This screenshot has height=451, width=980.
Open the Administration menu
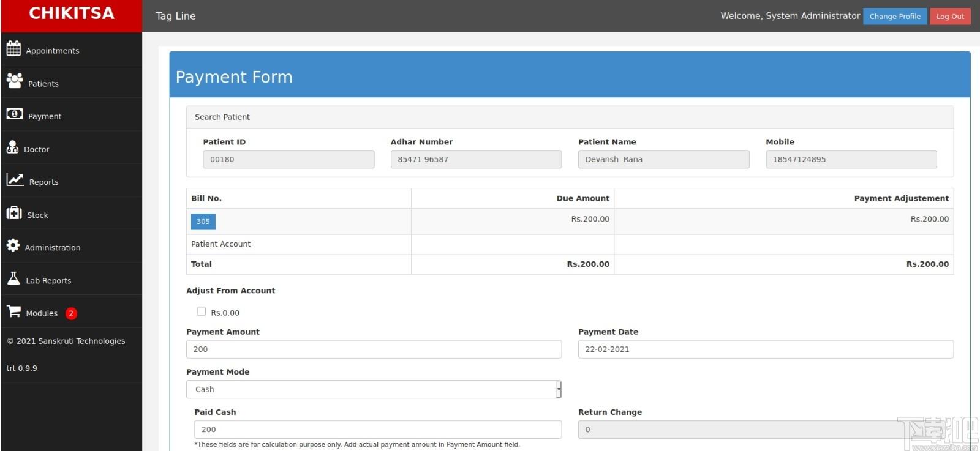coord(72,246)
